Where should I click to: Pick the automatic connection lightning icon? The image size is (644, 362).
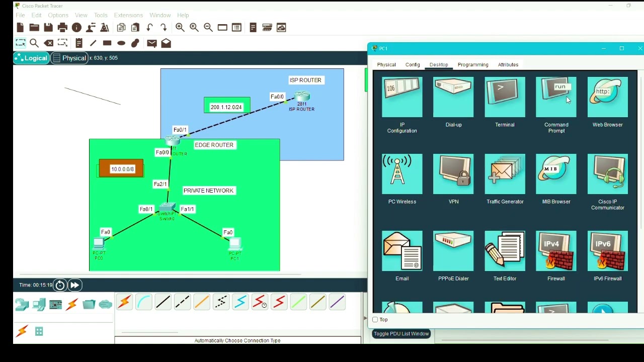coord(124,302)
